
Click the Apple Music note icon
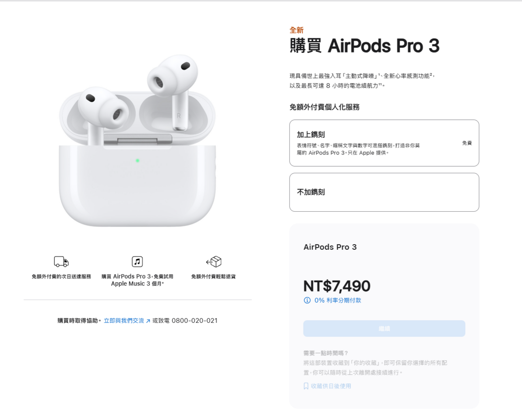pyautogui.click(x=137, y=262)
